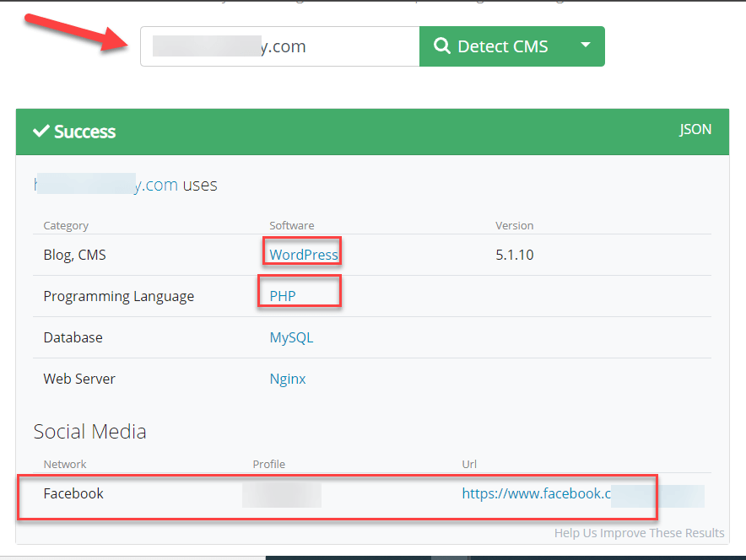Click the Category column header

tap(66, 225)
